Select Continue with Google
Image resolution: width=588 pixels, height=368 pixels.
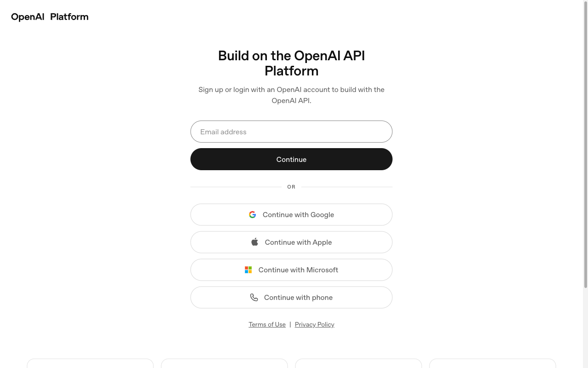(291, 214)
